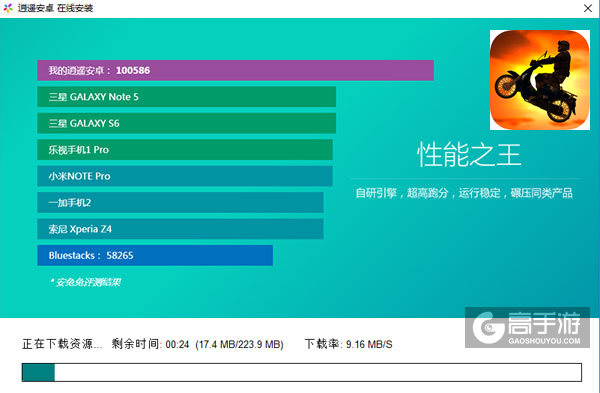Click the gaoshouyou watermark G logo
The height and width of the screenshot is (393, 600).
point(488,328)
